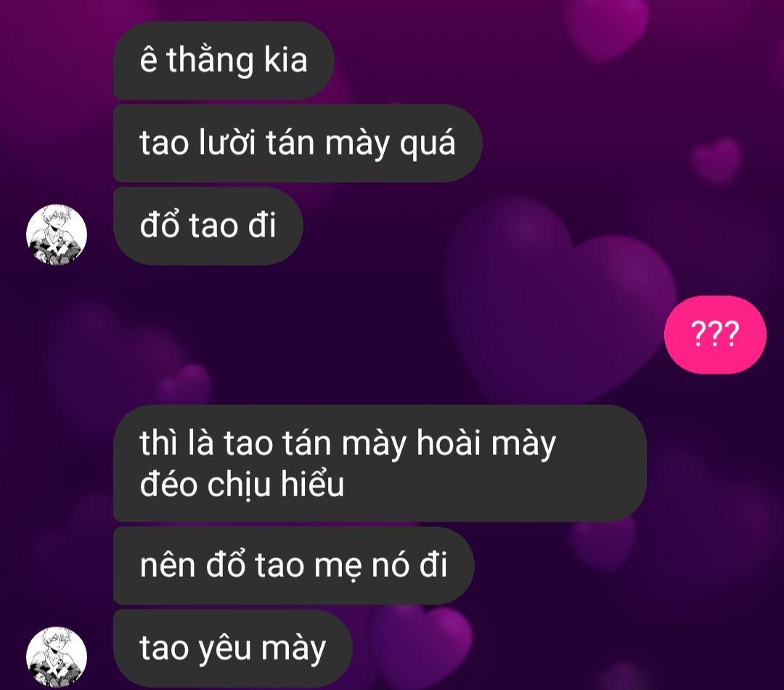
Task: Click the word "yêu" in the last message
Action: pyautogui.click(x=224, y=649)
